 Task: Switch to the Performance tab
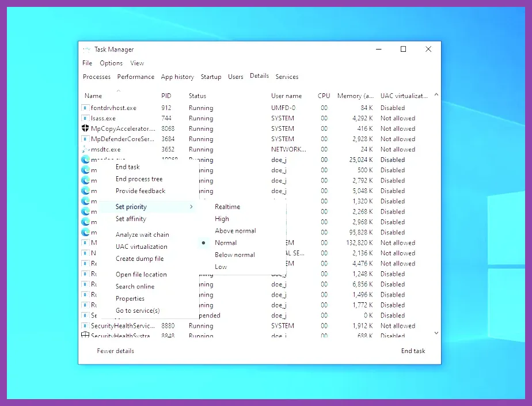(136, 77)
